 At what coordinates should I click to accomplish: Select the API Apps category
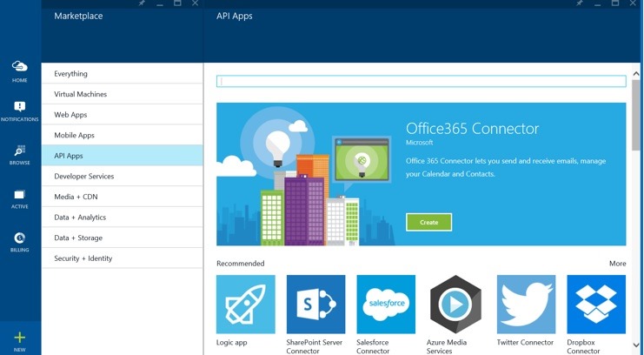[x=123, y=156]
